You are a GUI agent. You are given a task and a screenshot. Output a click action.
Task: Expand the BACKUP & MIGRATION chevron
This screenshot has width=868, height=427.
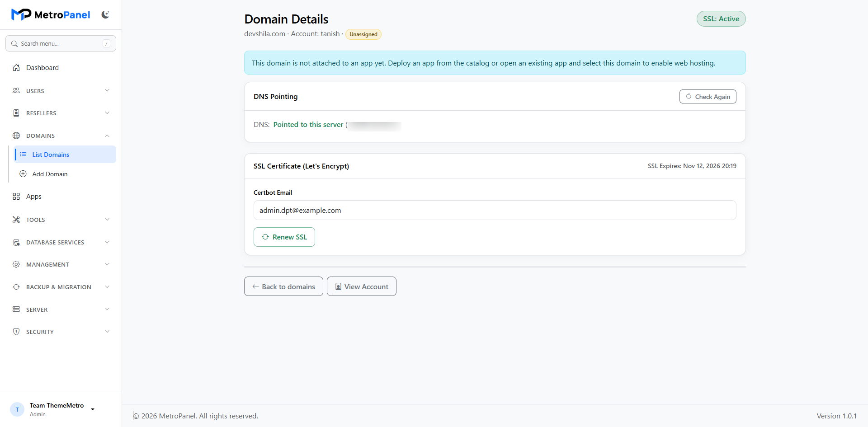[107, 287]
